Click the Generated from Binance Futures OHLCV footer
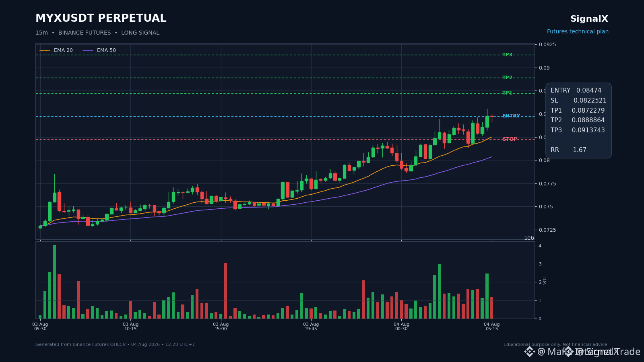 115,345
